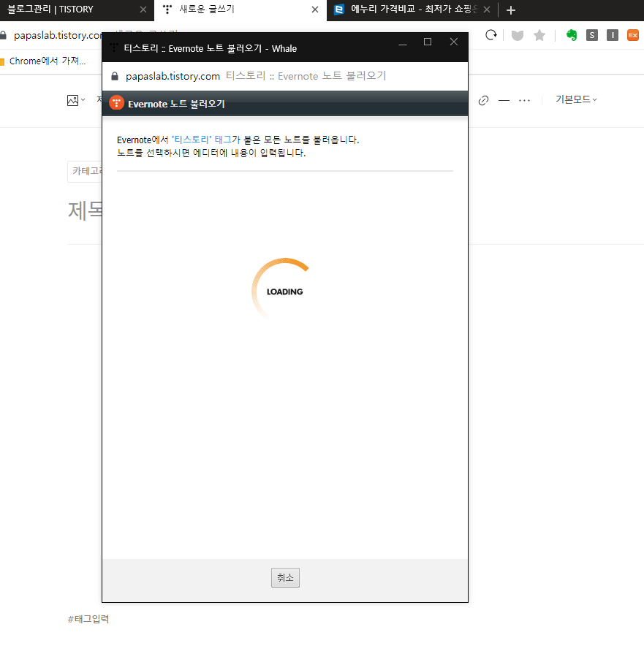644x646 pixels.
Task: Open the Evernote extension elephant icon
Action: click(x=572, y=35)
